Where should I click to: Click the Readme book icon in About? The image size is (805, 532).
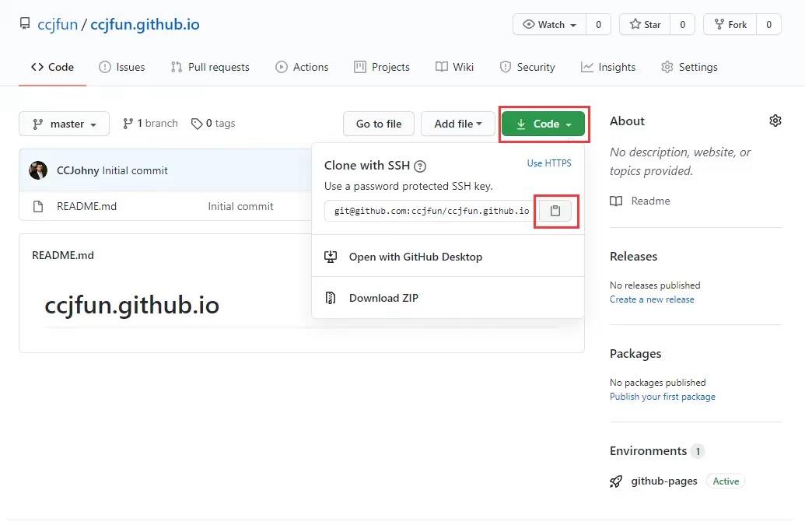pyautogui.click(x=616, y=201)
